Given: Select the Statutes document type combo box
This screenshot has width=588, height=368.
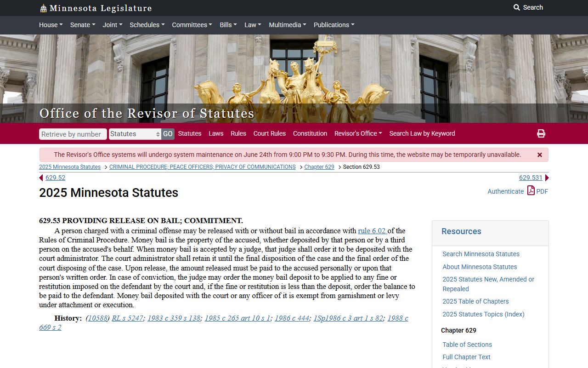Looking at the screenshot, I should (135, 134).
